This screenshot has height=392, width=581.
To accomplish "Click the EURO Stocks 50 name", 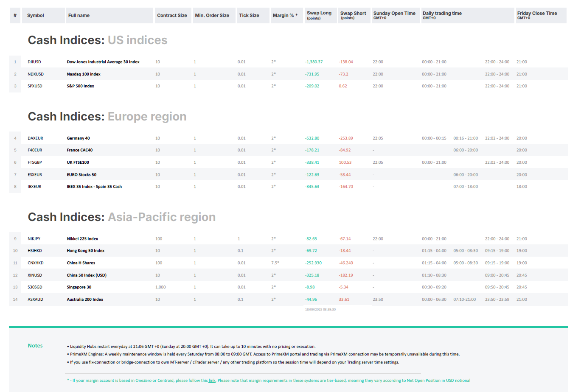I will tap(81, 175).
